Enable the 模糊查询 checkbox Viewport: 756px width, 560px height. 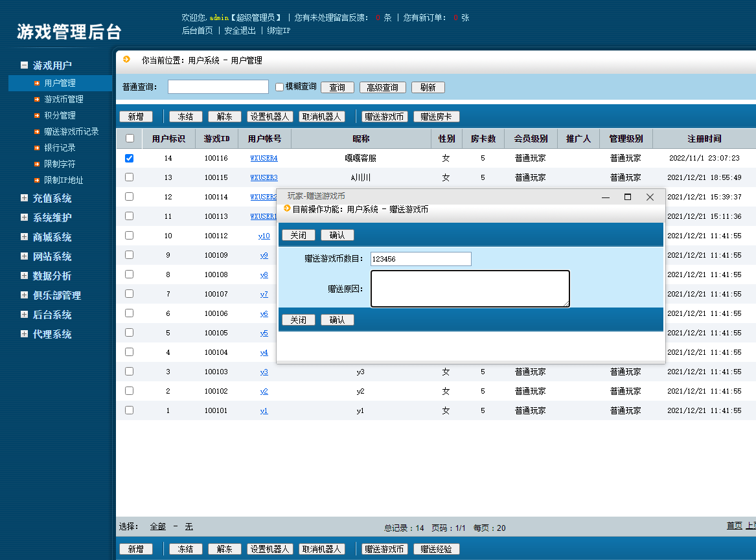[280, 87]
